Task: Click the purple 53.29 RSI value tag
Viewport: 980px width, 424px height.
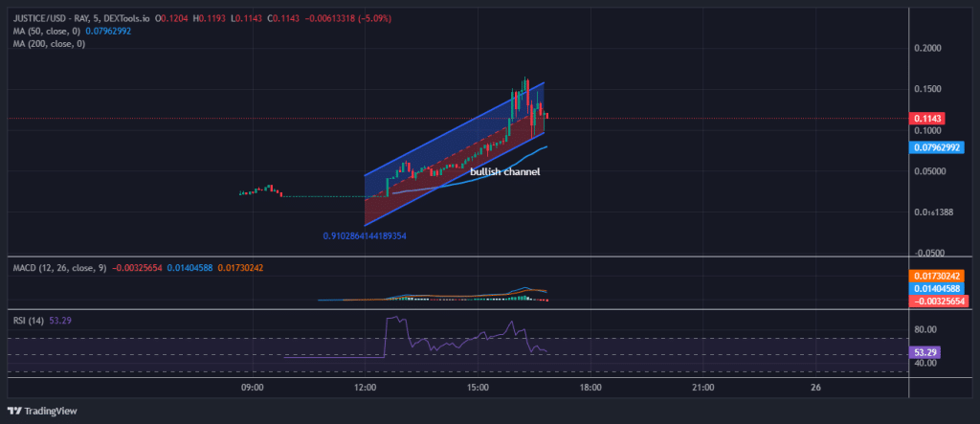Action: [924, 352]
